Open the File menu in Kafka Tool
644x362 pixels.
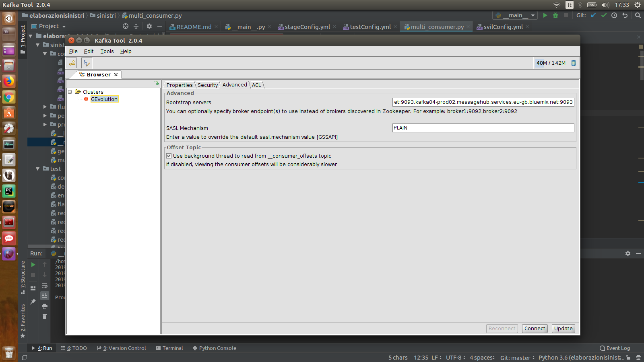pyautogui.click(x=73, y=51)
